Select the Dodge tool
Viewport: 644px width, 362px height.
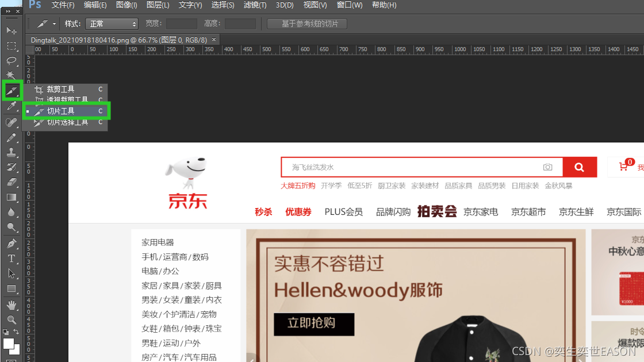coord(11,228)
